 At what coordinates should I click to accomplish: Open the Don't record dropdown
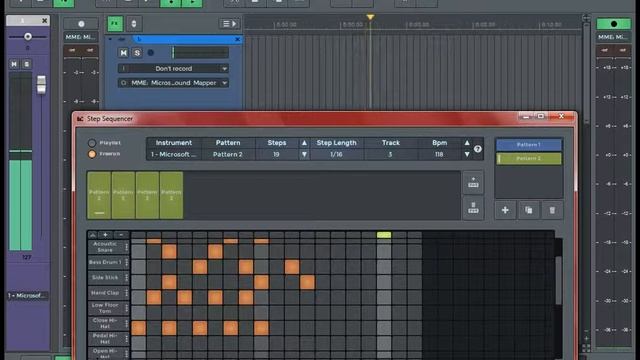[x=173, y=69]
